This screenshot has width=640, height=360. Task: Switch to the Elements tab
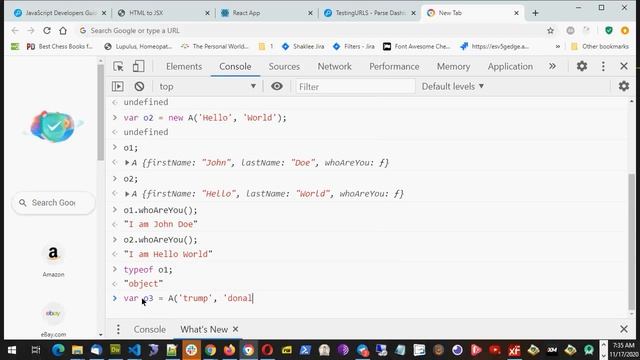click(184, 66)
